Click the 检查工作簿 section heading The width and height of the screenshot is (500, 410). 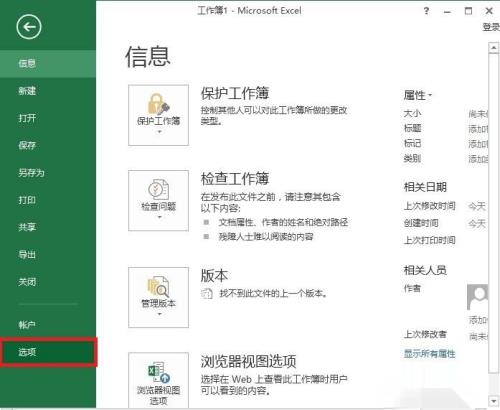pyautogui.click(x=235, y=179)
